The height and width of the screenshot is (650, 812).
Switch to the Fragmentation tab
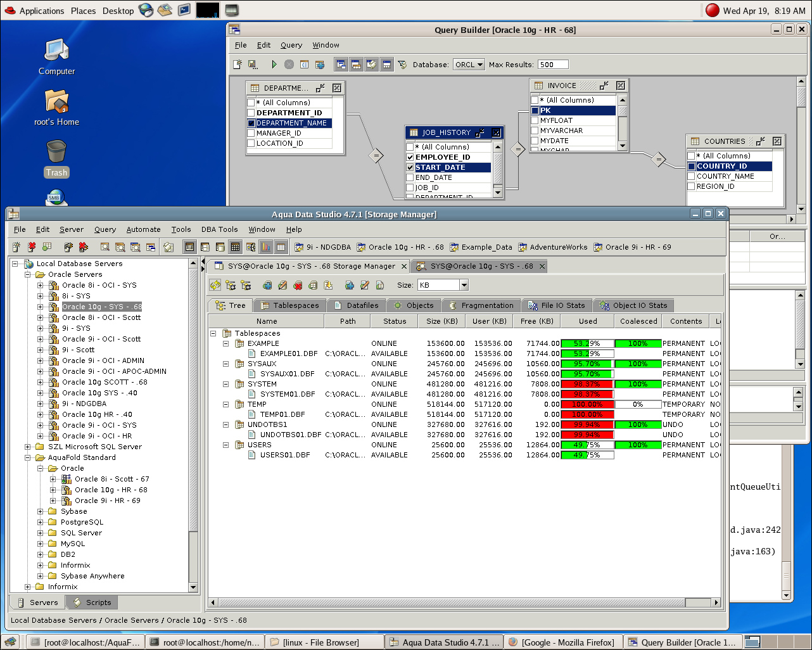pos(481,305)
